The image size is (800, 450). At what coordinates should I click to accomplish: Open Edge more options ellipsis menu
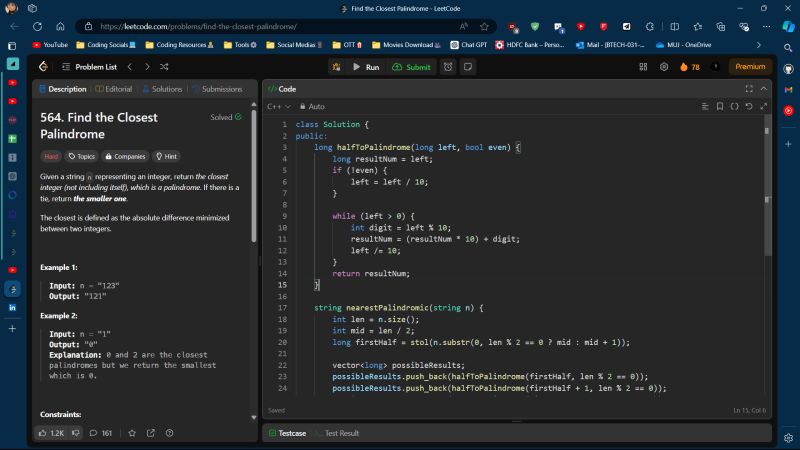(767, 27)
